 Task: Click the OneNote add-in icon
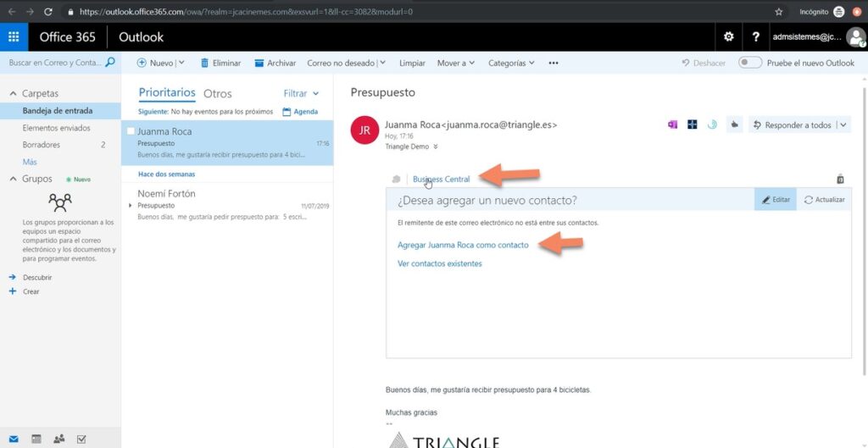click(x=672, y=124)
